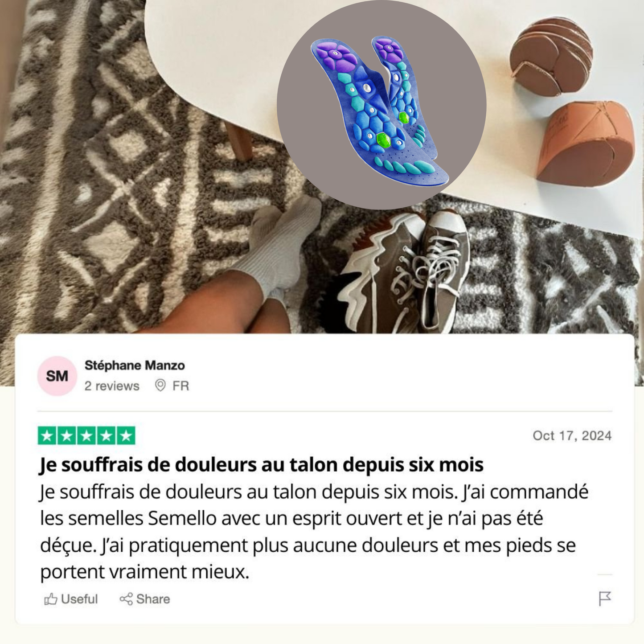Click the third green rating star
This screenshot has height=644, width=644.
(x=86, y=436)
